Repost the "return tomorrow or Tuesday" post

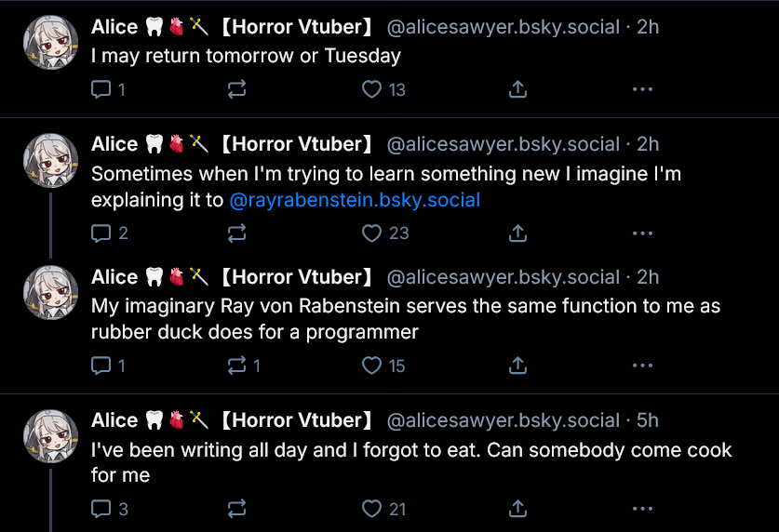(x=237, y=90)
